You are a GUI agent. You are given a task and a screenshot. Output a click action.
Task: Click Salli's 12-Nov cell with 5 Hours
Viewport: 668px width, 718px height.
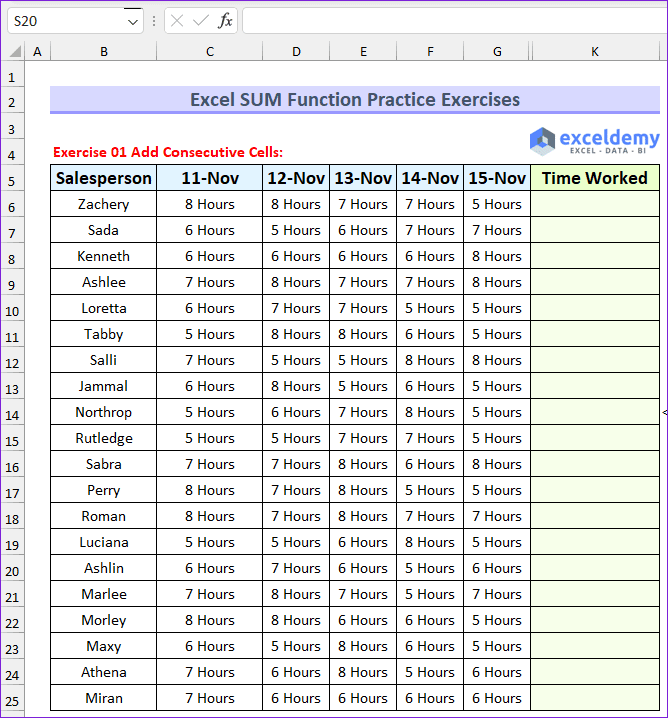(296, 360)
